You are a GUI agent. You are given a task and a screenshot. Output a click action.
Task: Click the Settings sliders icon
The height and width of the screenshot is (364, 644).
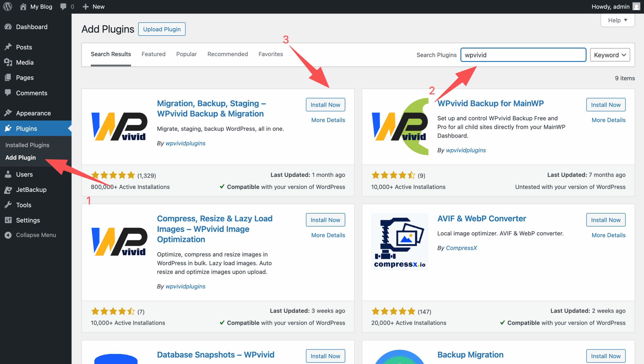point(8,220)
